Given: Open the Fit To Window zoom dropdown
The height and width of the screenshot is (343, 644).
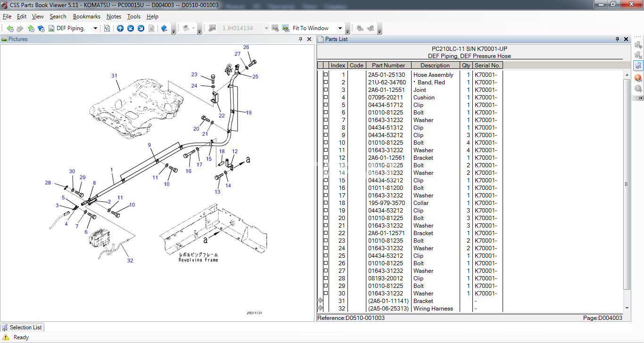Looking at the screenshot, I should [x=340, y=28].
